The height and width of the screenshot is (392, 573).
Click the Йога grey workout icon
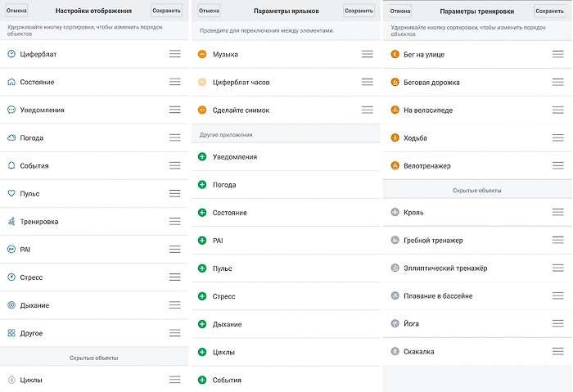pyautogui.click(x=395, y=323)
